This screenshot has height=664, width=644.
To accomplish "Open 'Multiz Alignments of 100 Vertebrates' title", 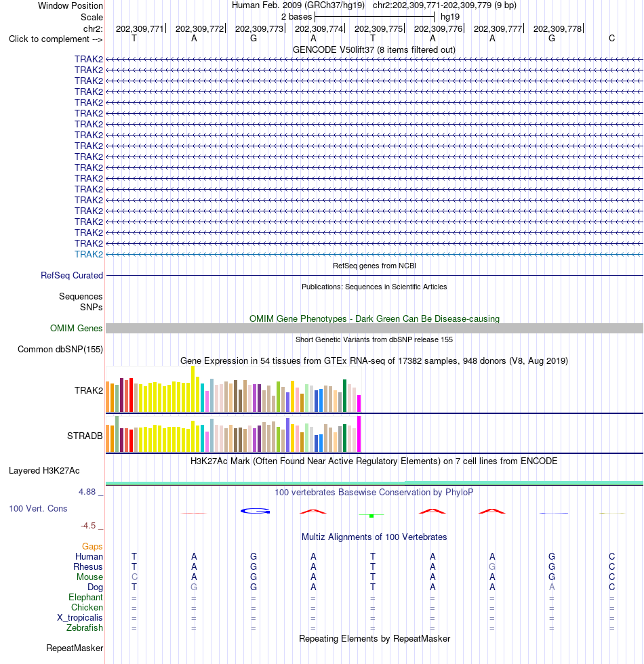I will (374, 537).
